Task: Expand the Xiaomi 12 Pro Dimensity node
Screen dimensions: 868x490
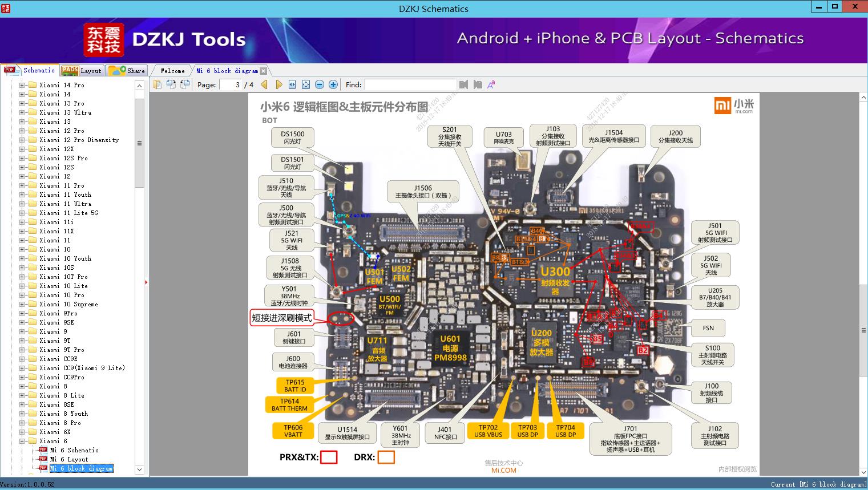Action: (22, 140)
